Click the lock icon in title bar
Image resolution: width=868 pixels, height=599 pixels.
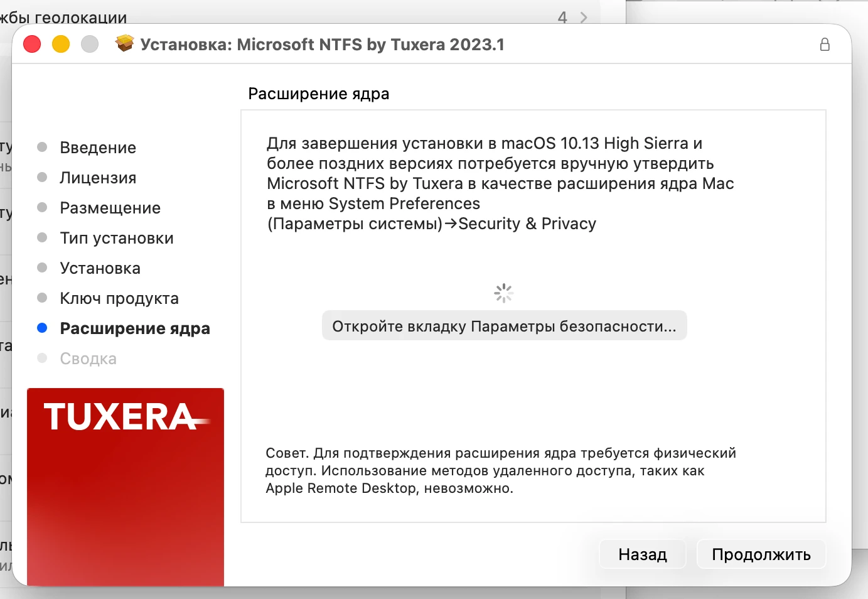pos(825,44)
